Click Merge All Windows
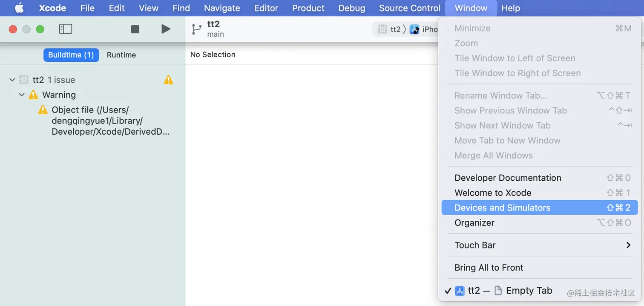 click(540, 155)
